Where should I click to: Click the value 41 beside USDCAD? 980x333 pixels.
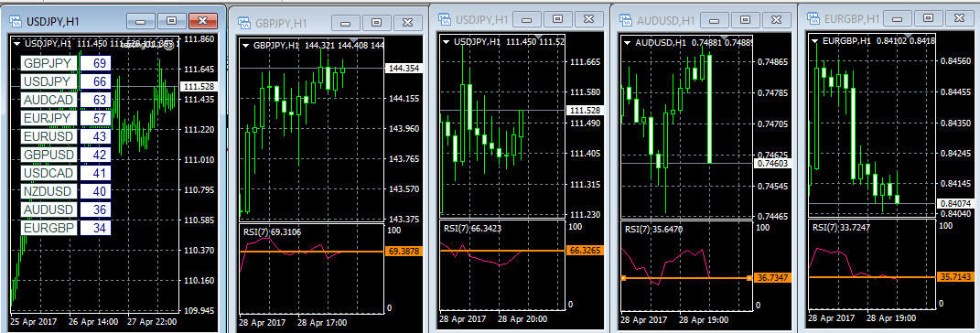[x=96, y=173]
